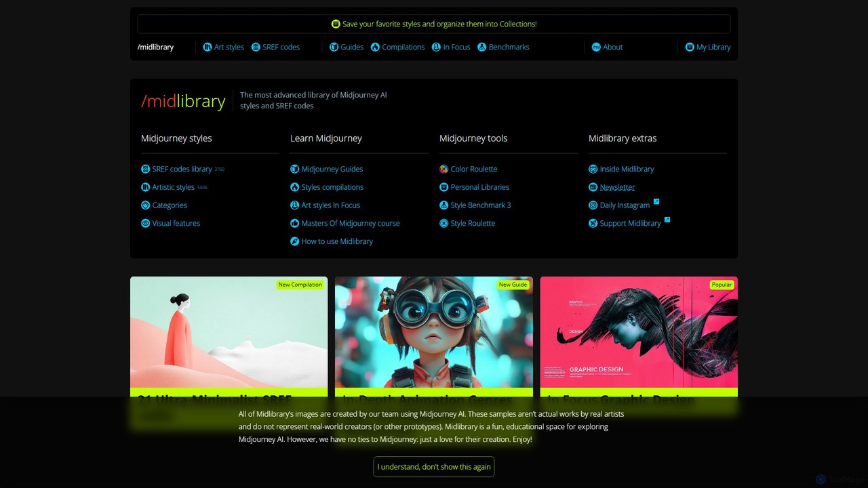Open the Style Roulette link
The image size is (868, 488).
pyautogui.click(x=473, y=223)
